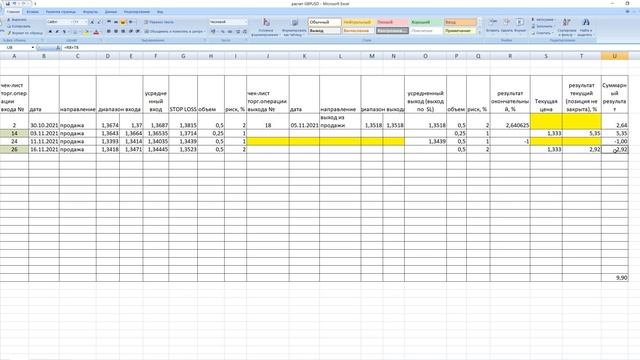Apply the Нейтральный cell style
Viewport: 640px width, 360px height.
(358, 22)
